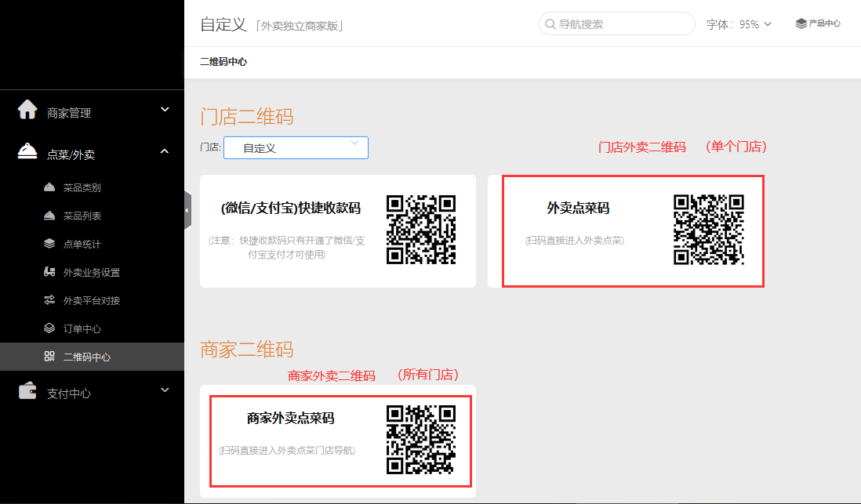
Task: Collapse the 点菜/外卖 menu chevron
Action: tap(165, 151)
